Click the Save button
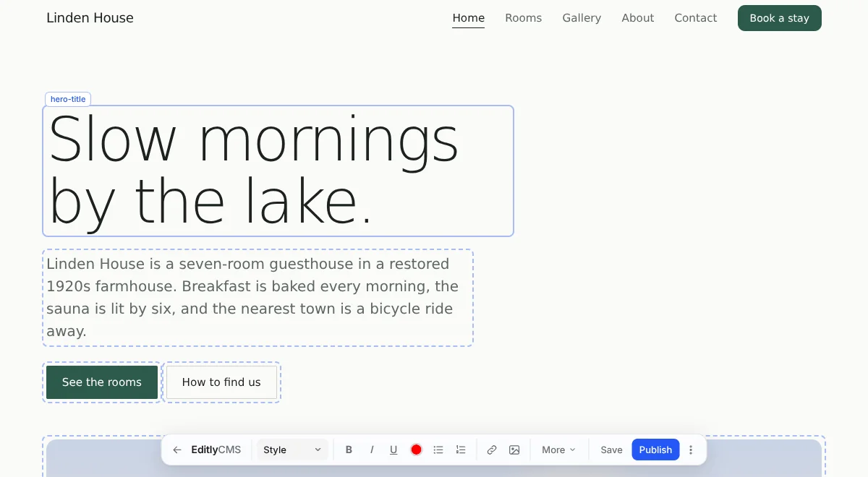 611,450
